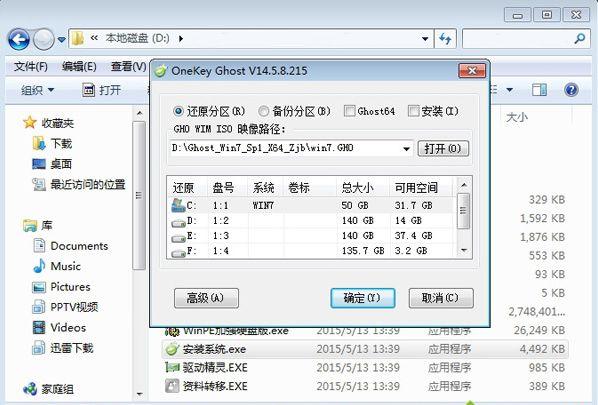Open the 编辑(E) menu

point(79,67)
